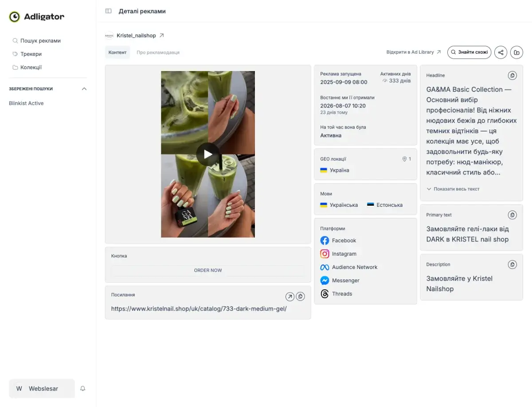This screenshot has height=407, width=532.
Task: Copy the ad link URL icon
Action: pyautogui.click(x=300, y=296)
